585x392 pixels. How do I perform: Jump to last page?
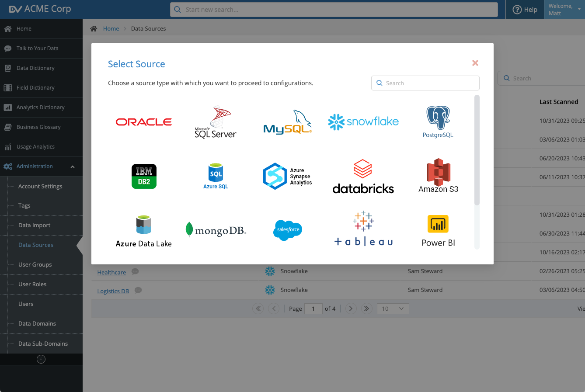(366, 309)
